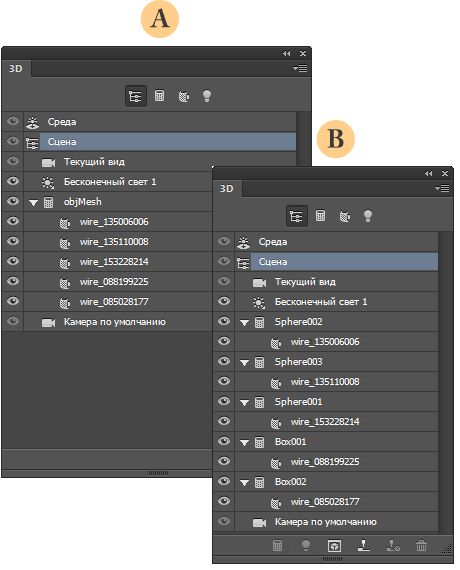The width and height of the screenshot is (460, 570).
Task: Hide Box002 mesh in panel B
Action: pos(224,481)
